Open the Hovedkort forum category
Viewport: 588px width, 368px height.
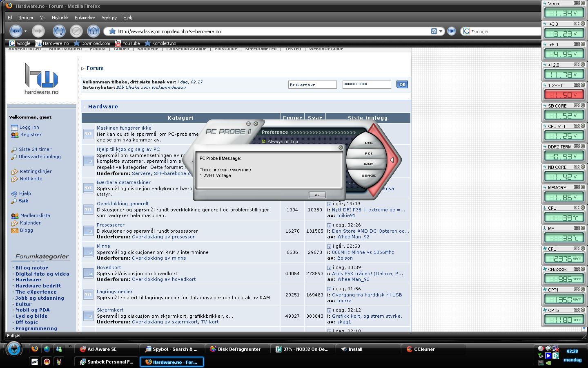[109, 267]
